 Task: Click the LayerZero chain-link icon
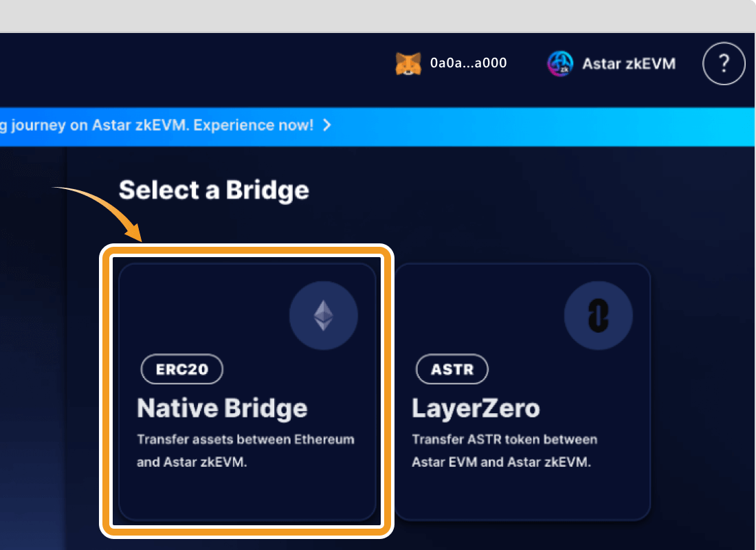click(x=599, y=316)
